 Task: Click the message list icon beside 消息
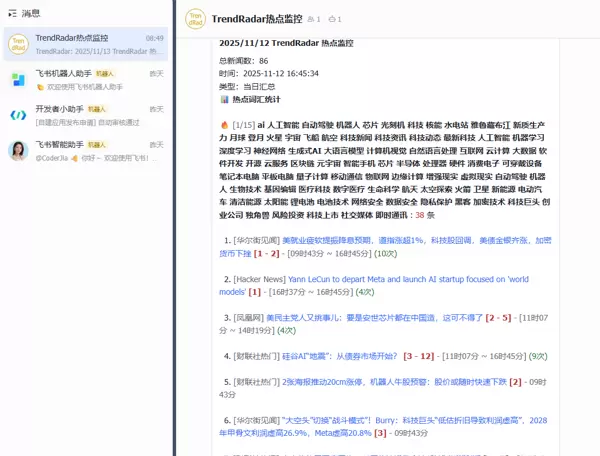point(11,13)
